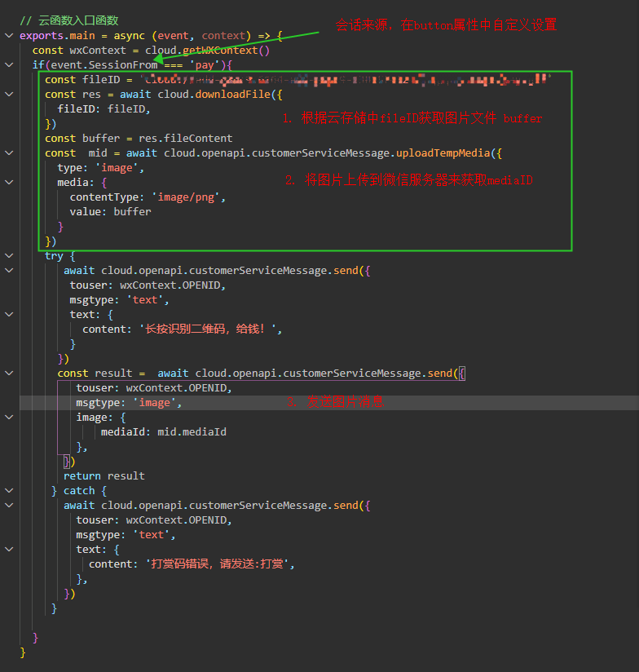Collapse the media: { object
Image resolution: width=639 pixels, height=672 pixels.
point(9,183)
